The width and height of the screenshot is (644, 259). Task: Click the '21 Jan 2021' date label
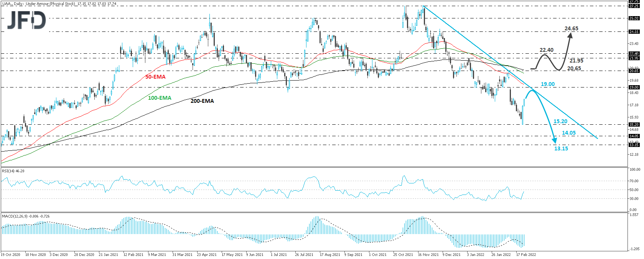(109, 255)
